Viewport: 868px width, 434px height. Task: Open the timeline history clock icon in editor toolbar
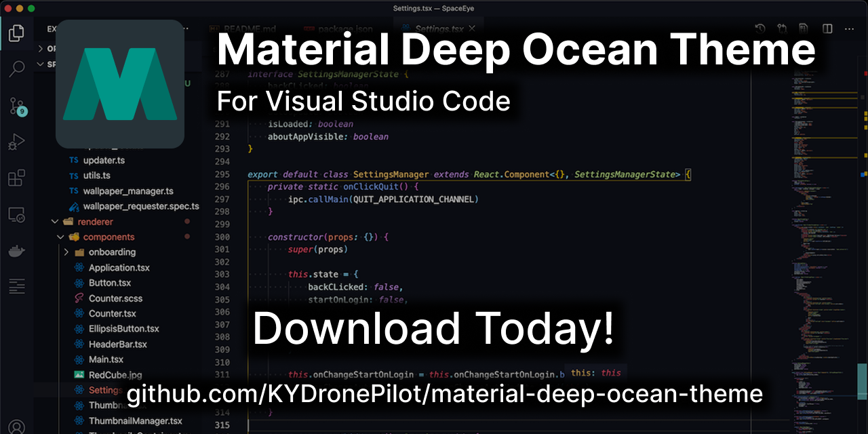point(760,28)
